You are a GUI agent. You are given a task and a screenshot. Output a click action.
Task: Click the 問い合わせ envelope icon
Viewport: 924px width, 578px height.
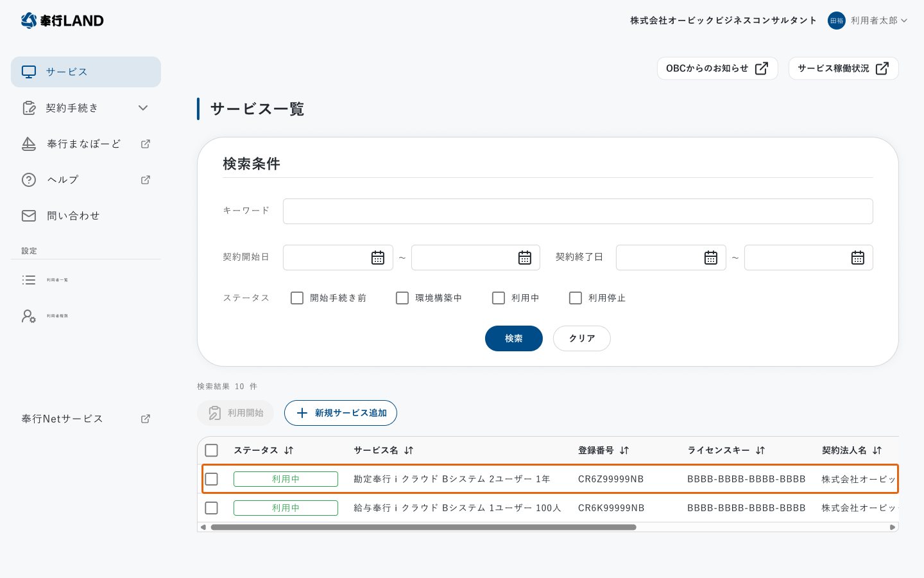pyautogui.click(x=29, y=215)
